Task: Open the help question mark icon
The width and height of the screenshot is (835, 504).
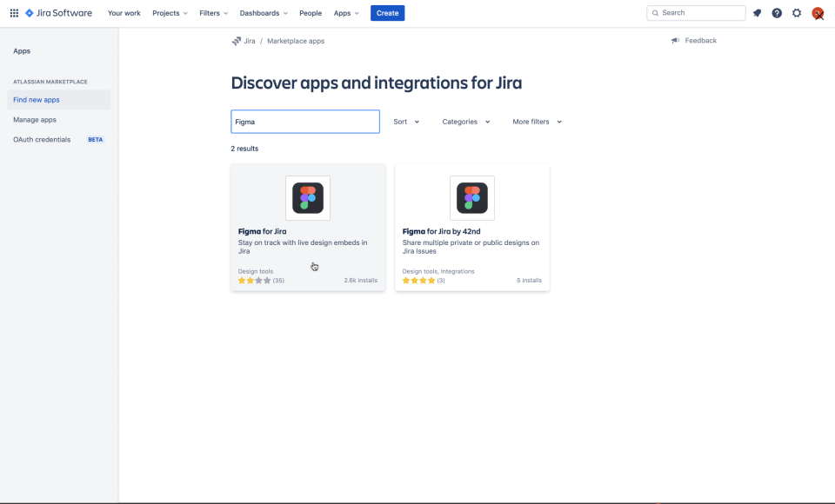Action: (x=777, y=12)
